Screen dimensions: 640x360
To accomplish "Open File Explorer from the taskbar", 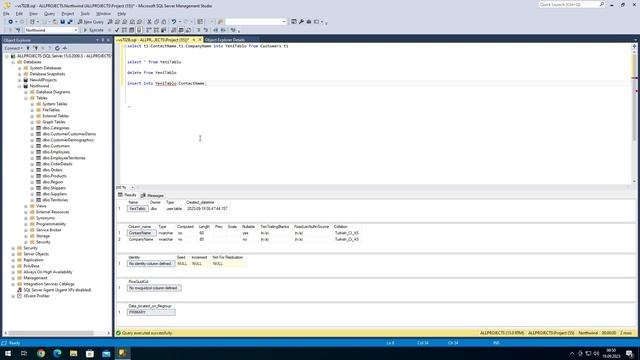I will 73,353.
